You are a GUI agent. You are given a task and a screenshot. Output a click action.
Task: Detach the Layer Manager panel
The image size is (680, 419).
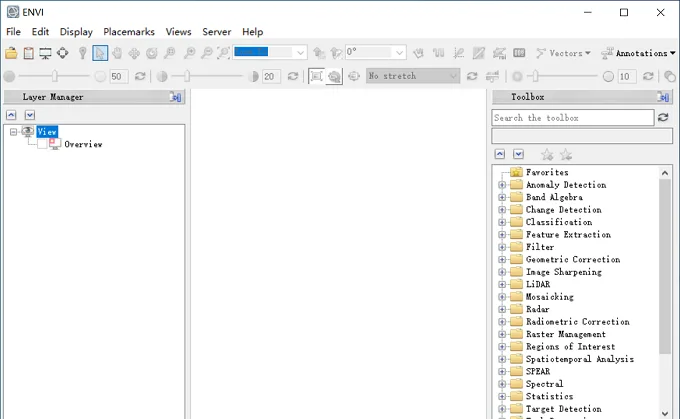coord(176,97)
